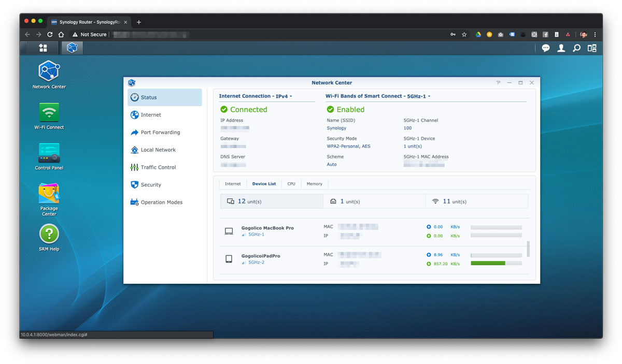622x364 pixels.
Task: Expand Internet Connection IPv4 dropdown
Action: coord(256,96)
